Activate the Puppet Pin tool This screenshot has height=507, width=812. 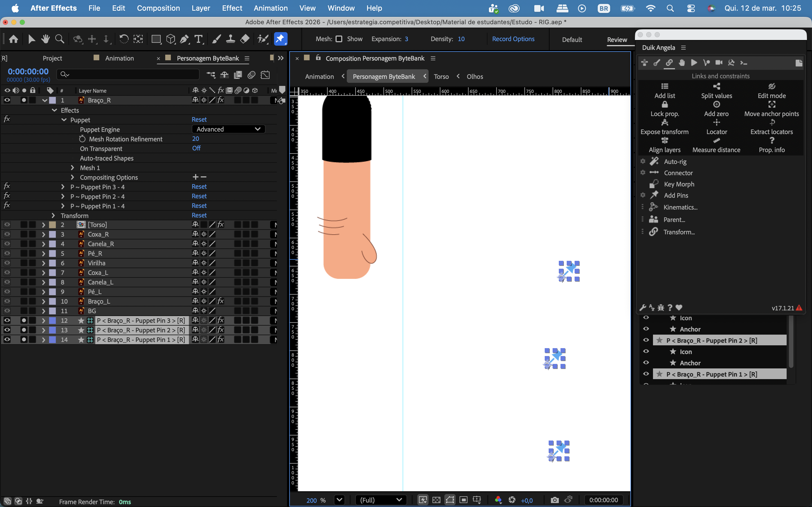click(x=281, y=39)
